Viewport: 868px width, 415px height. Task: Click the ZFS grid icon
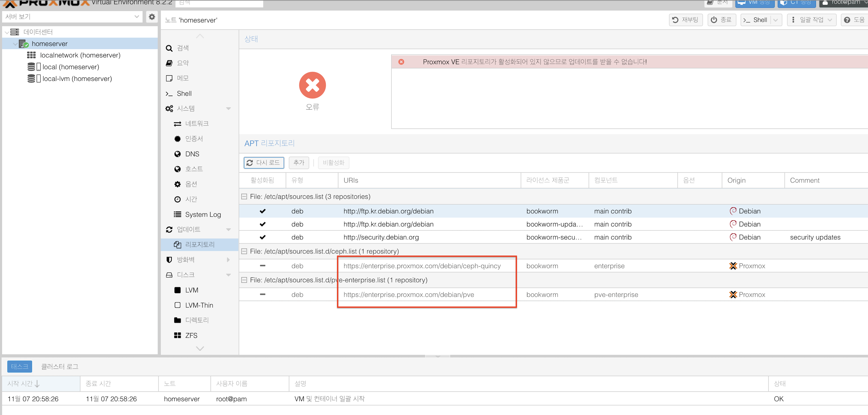coord(177,335)
